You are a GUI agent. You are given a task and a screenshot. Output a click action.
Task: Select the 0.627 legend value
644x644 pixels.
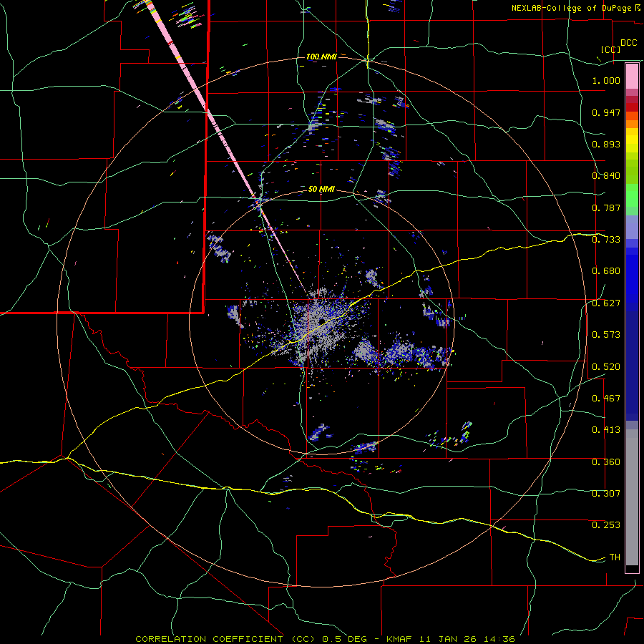(x=606, y=303)
